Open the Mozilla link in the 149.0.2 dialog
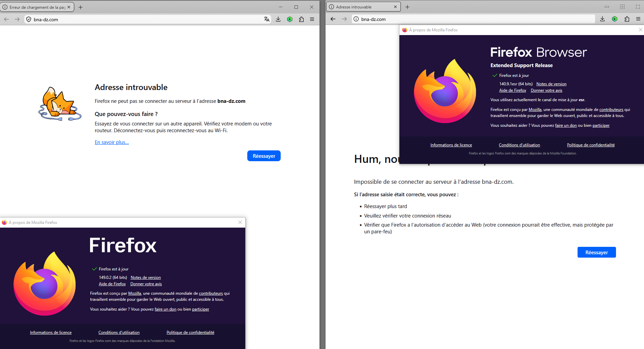 135,293
